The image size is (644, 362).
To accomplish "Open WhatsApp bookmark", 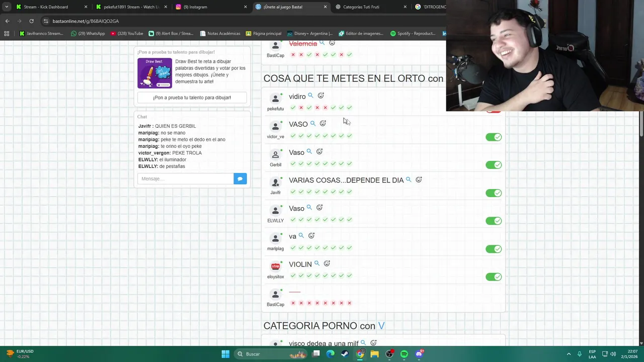I will [x=88, y=34].
